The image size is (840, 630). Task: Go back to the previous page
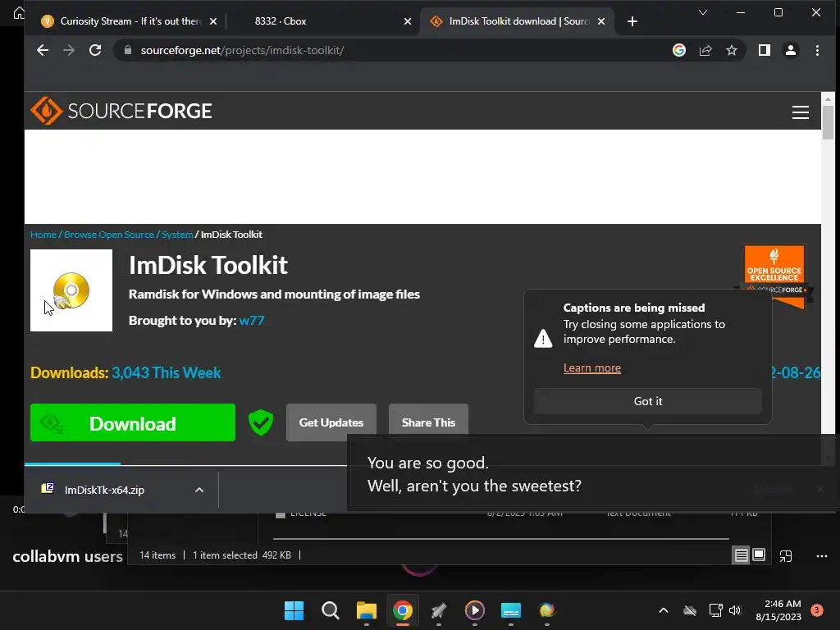coord(43,50)
